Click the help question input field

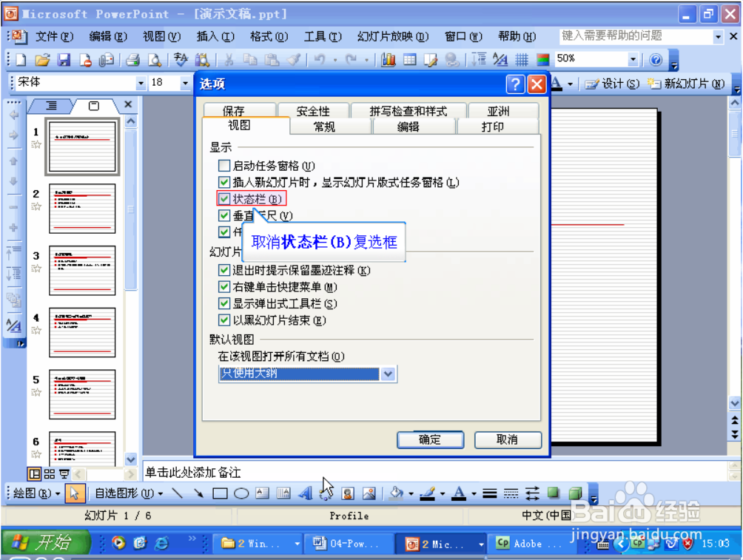tap(636, 36)
